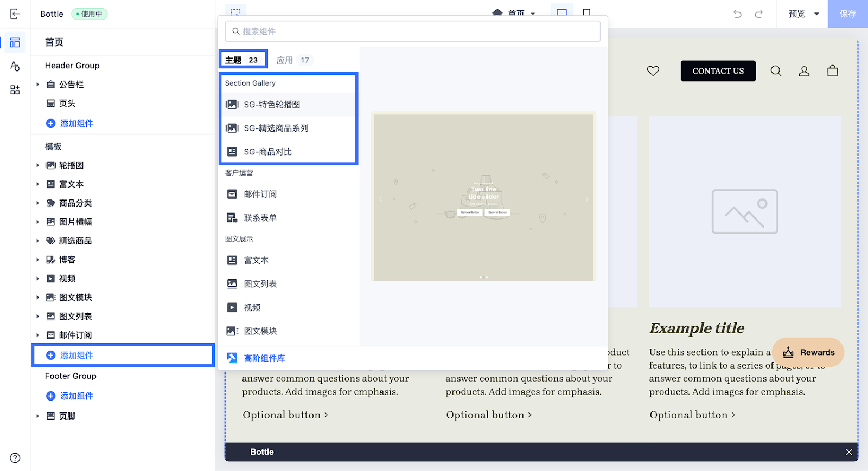Viewport: 868px width, 471px height.
Task: Expand the 精选商品 section
Action: (x=37, y=241)
